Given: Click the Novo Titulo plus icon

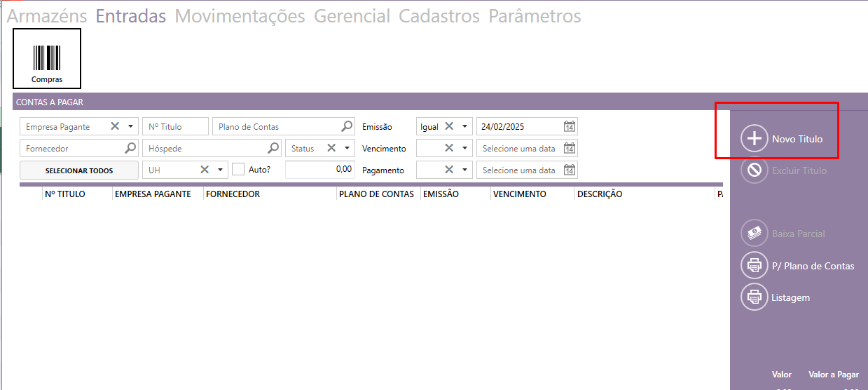Looking at the screenshot, I should (754, 139).
